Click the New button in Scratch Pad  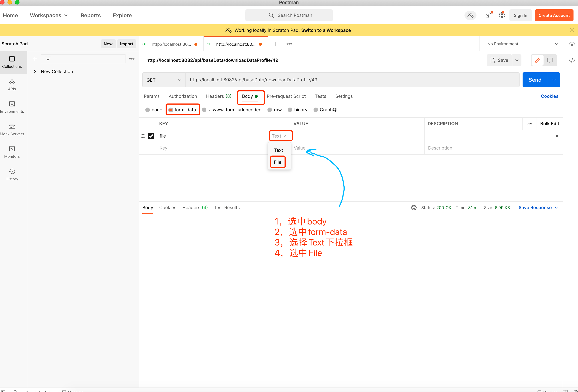pos(108,44)
